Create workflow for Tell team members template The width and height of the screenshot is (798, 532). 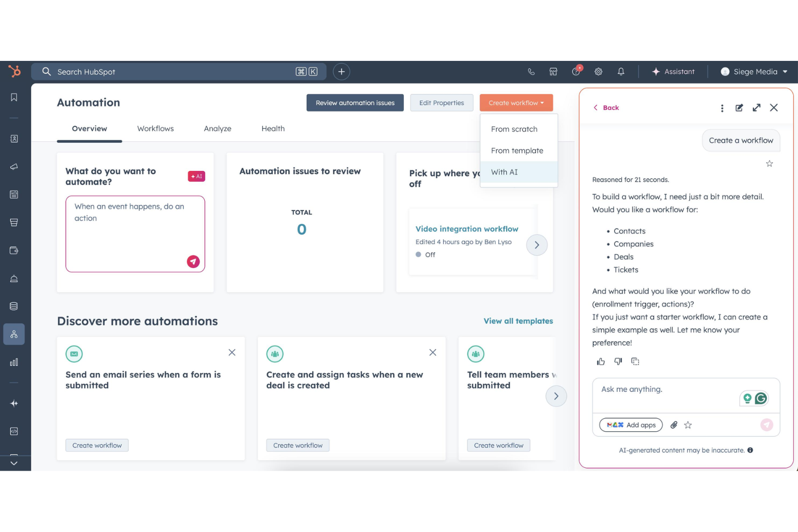(x=499, y=446)
